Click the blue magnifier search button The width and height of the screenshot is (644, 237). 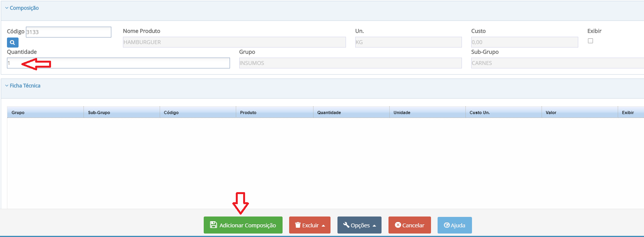[x=13, y=43]
